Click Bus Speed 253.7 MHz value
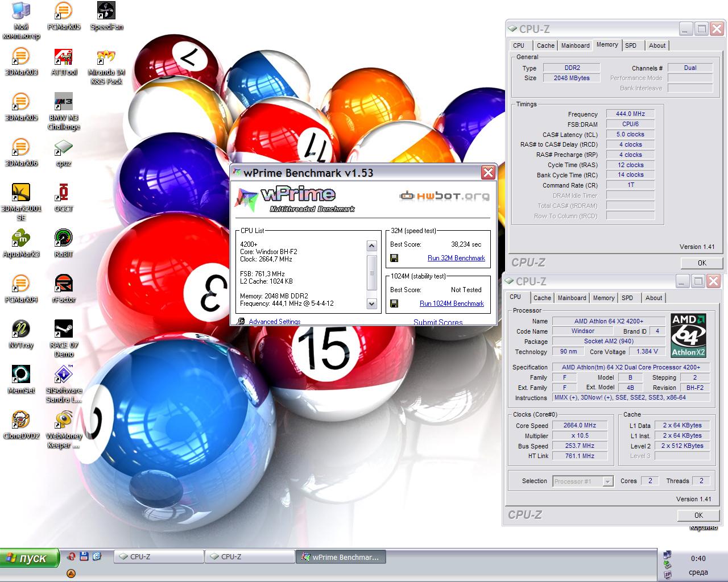Viewport: 728px width, 582px height. 580,446
